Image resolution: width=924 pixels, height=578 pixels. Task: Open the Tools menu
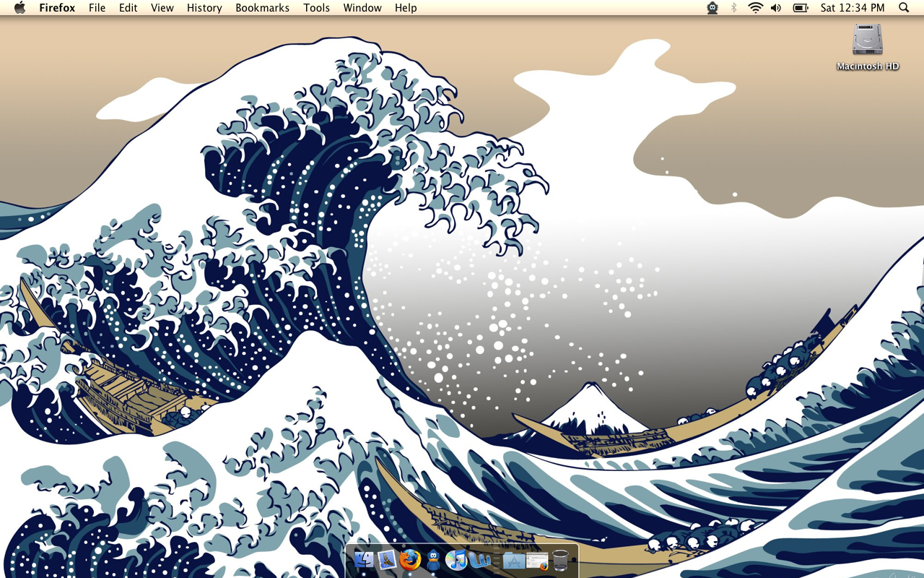[316, 8]
